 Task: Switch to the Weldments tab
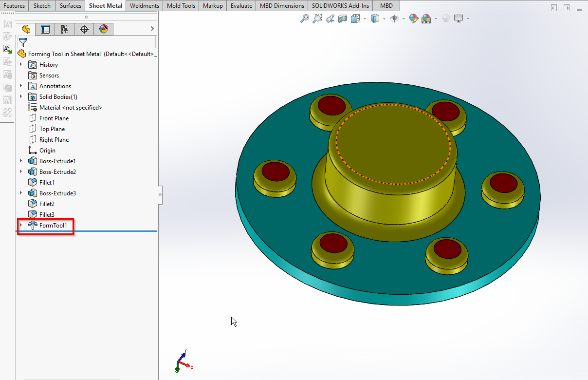point(145,6)
